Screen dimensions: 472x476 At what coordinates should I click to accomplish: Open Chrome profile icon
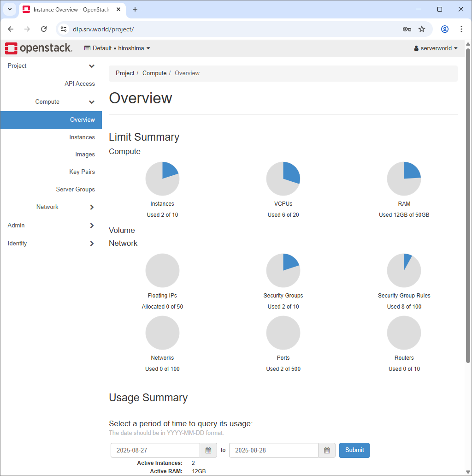point(445,29)
